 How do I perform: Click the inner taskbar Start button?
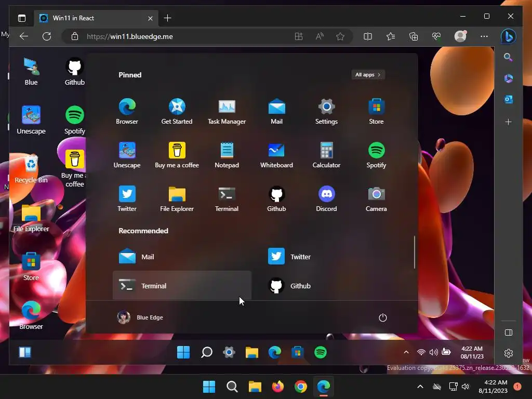click(x=183, y=352)
